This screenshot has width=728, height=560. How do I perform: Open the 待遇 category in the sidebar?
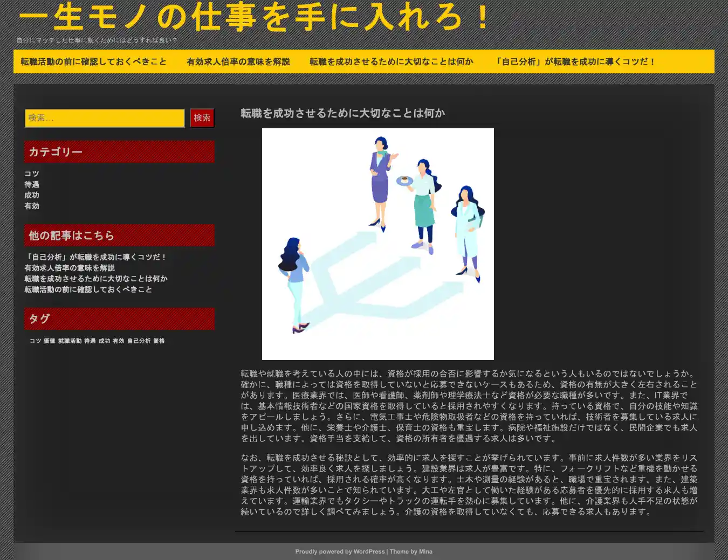[x=32, y=184]
